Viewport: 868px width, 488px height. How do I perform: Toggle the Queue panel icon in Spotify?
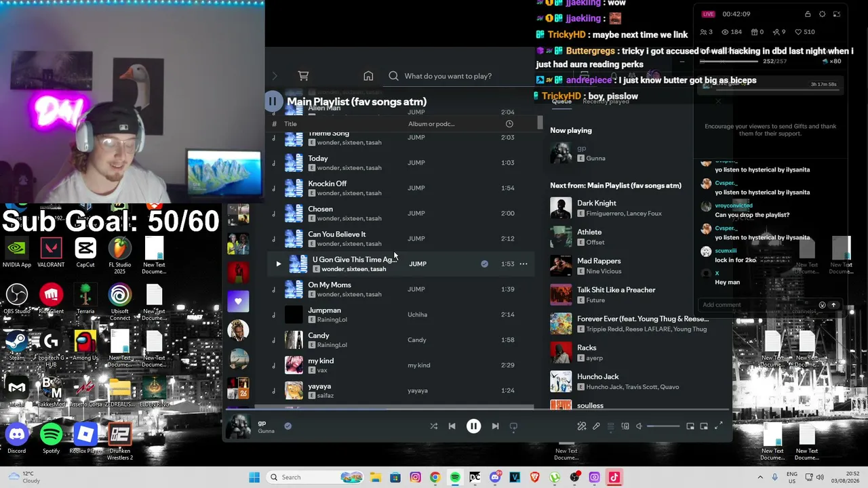[x=610, y=426]
